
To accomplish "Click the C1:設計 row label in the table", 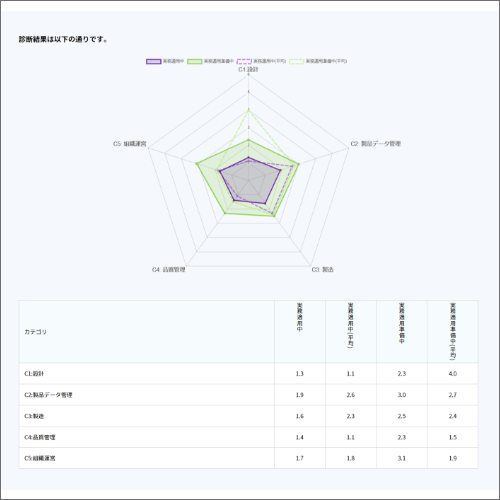I will [x=34, y=374].
